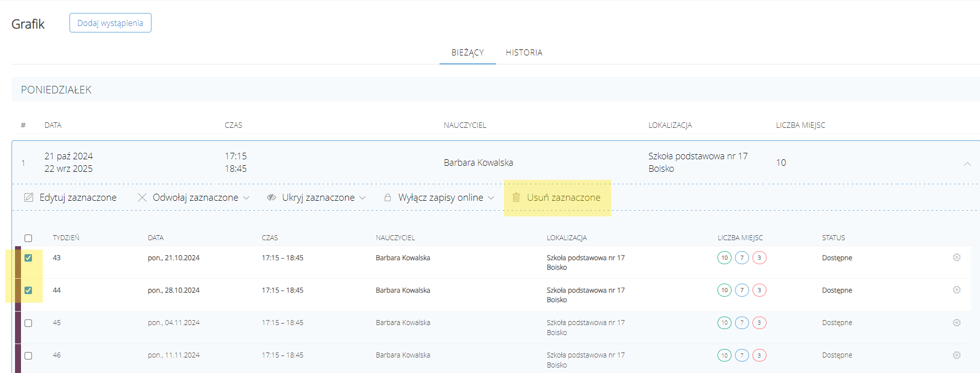Click the date pon., 04.11.2024
980x373 pixels.
[173, 323]
